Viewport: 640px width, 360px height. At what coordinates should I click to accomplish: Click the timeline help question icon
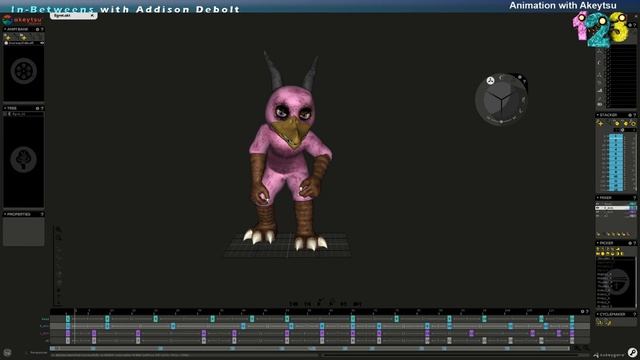point(587,311)
